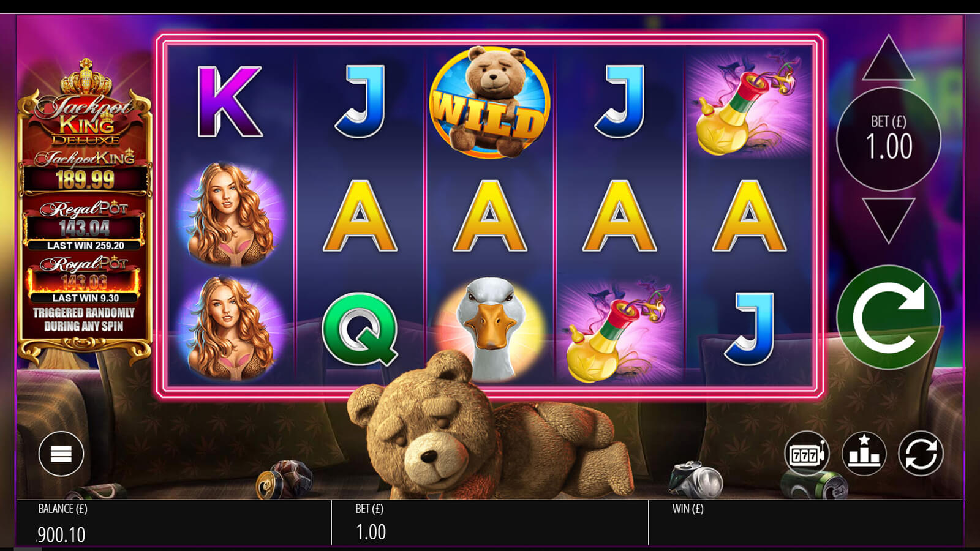Increase bet with the up arrow
This screenshot has height=551, width=980.
pos(888,59)
